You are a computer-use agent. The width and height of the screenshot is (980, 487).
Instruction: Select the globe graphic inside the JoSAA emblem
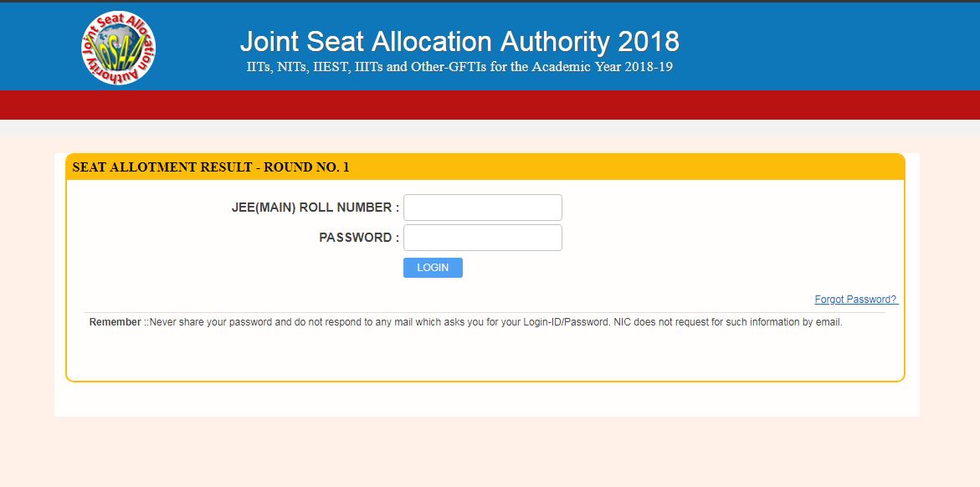click(x=115, y=44)
